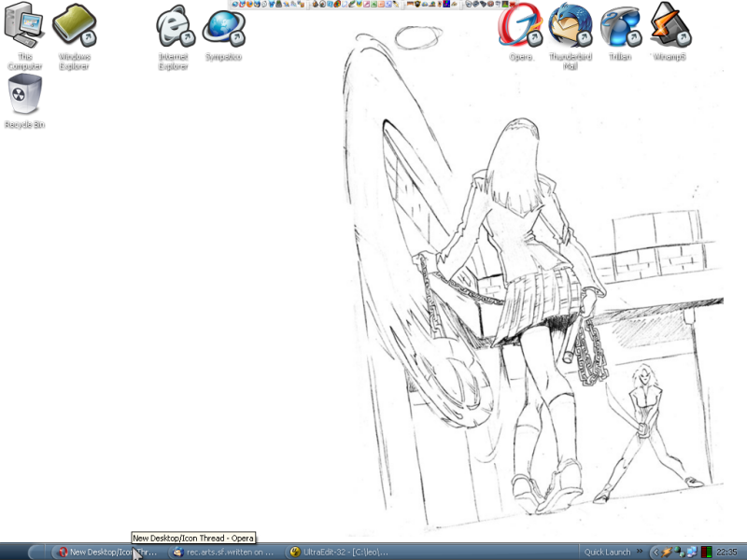Activate the UltraEdit-32 taskbar button
This screenshot has width=747, height=560.
pos(338,552)
